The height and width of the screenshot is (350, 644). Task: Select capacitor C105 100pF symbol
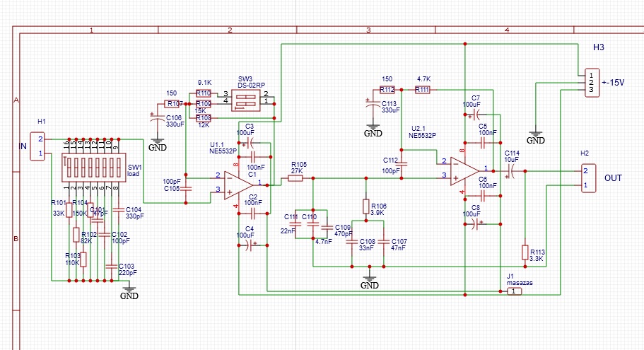coord(186,185)
